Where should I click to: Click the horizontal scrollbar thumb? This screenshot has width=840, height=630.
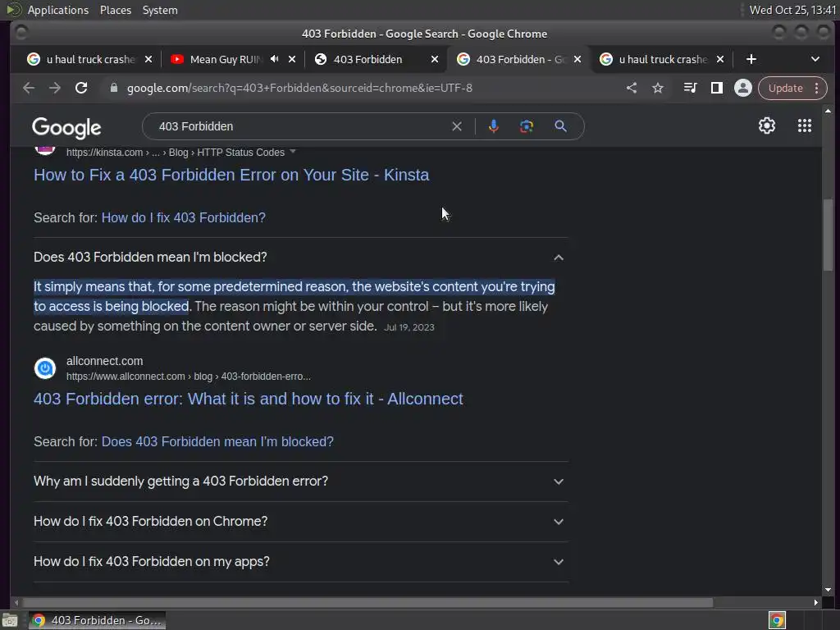(x=367, y=602)
